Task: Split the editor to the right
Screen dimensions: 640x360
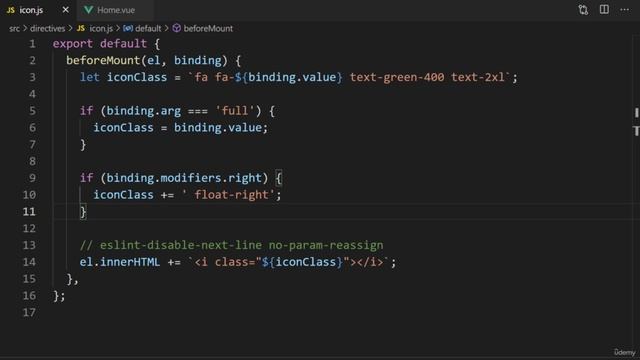Action: click(604, 9)
